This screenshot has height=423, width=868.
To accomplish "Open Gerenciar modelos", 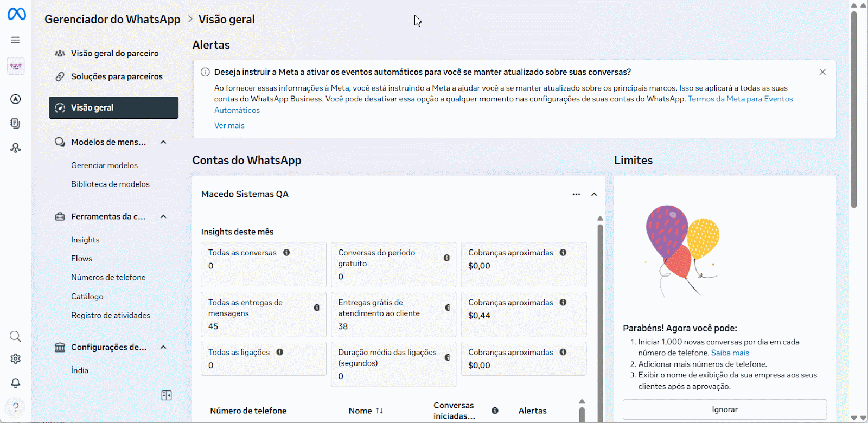I will pyautogui.click(x=104, y=165).
